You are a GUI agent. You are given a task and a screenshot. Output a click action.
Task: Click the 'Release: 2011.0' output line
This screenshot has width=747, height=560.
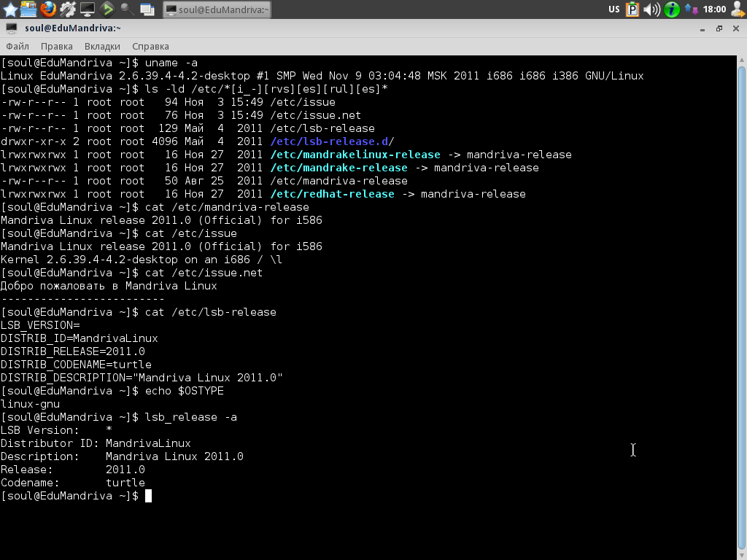coord(73,470)
